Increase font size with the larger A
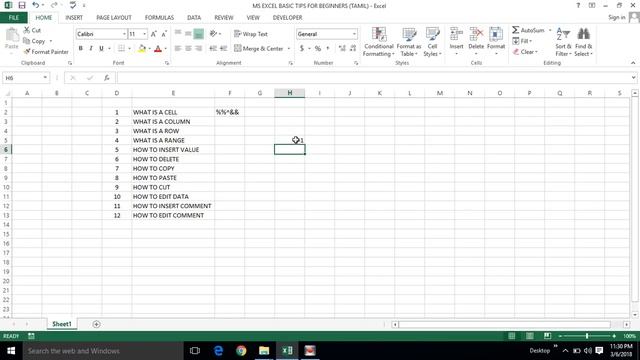The width and height of the screenshot is (640, 360). [154, 34]
